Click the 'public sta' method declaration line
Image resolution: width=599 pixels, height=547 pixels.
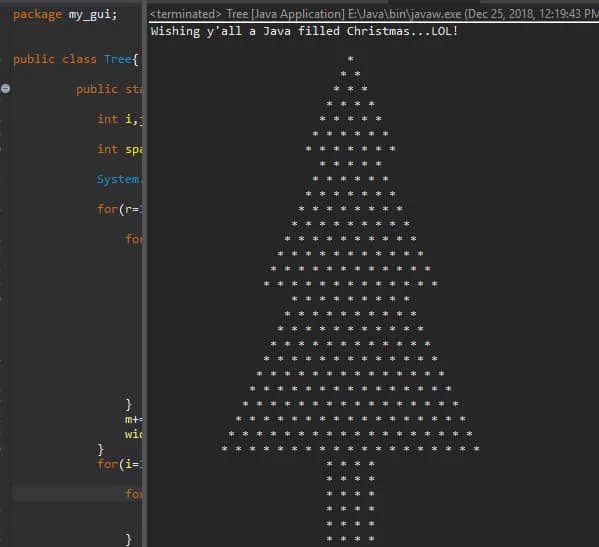coord(109,89)
